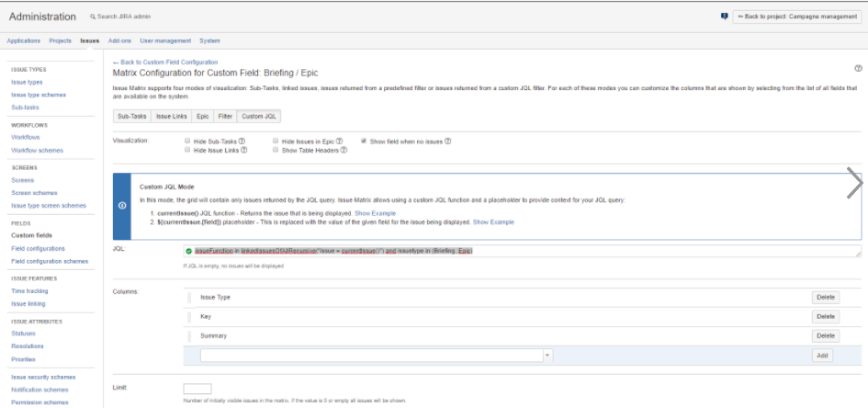Delete the Issue Type column

(826, 298)
